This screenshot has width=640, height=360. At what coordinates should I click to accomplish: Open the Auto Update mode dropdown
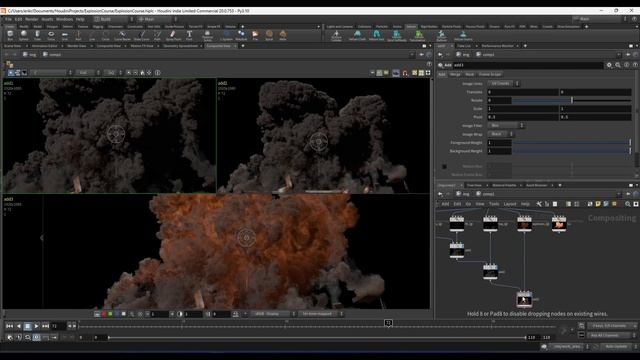click(x=618, y=347)
